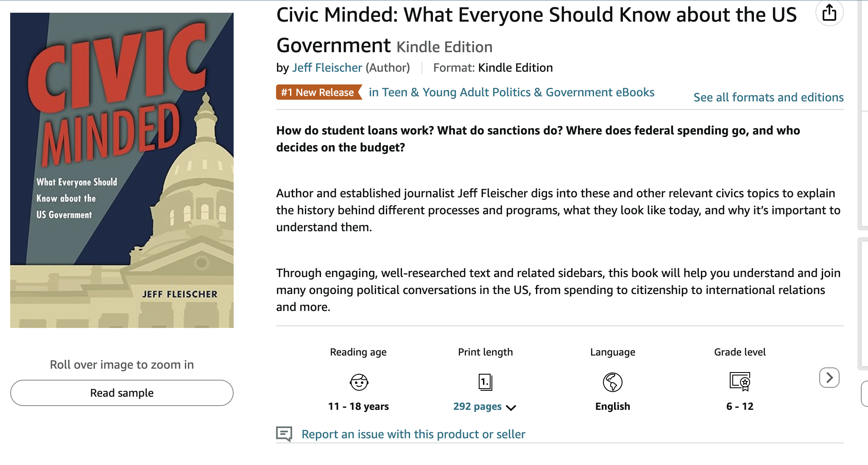This screenshot has height=465, width=868.
Task: Report an issue with this product
Action: pos(413,434)
